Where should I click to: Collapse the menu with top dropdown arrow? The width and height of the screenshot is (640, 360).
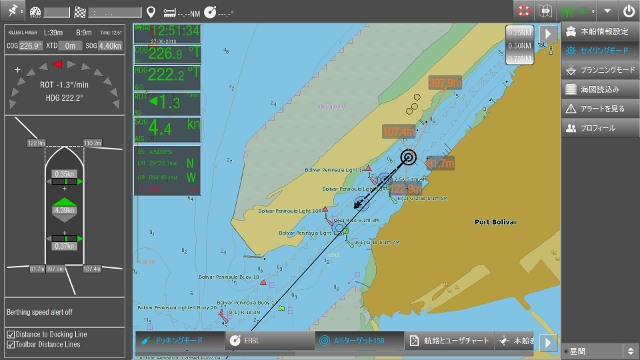[607, 11]
